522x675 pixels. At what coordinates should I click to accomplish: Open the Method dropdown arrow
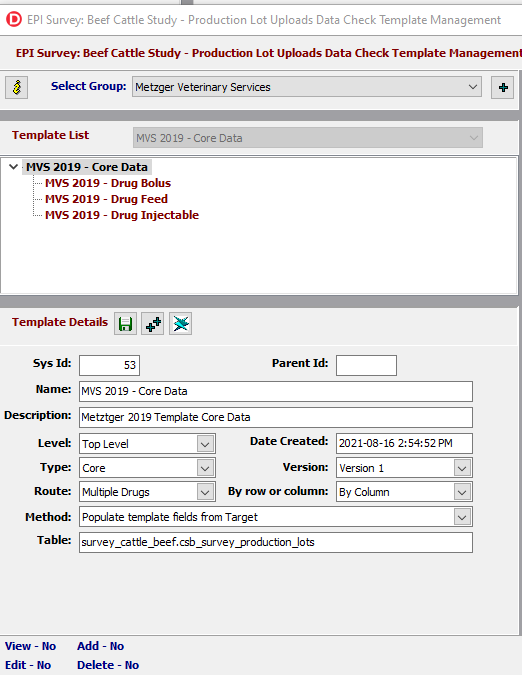462,517
